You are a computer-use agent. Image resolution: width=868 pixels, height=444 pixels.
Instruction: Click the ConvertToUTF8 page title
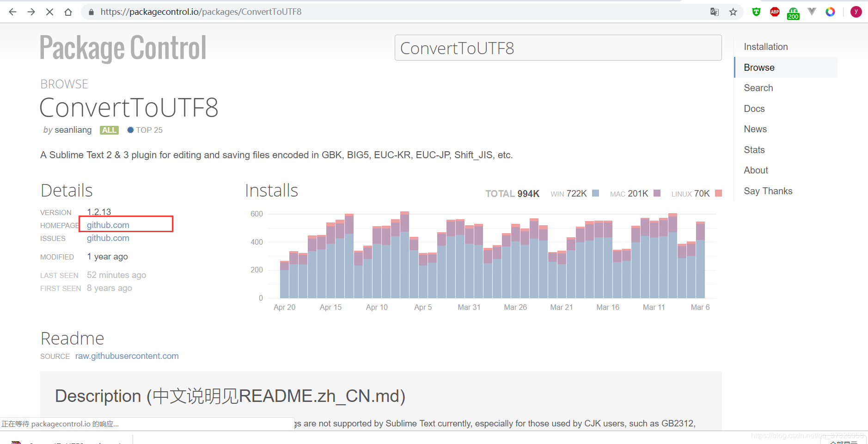[129, 108]
